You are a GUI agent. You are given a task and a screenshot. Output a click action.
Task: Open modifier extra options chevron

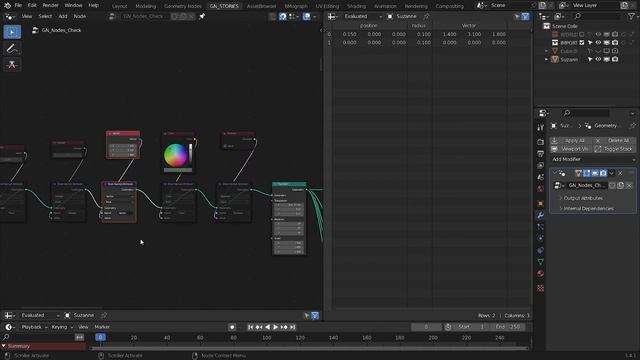[x=611, y=173]
